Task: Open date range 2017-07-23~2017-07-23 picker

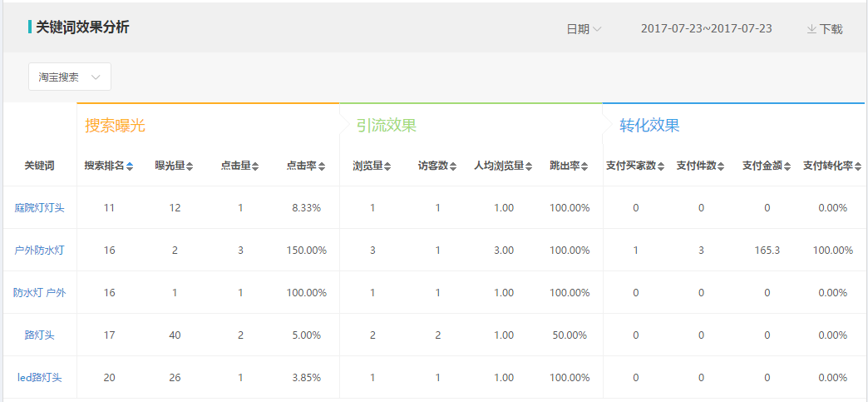Action: point(706,28)
